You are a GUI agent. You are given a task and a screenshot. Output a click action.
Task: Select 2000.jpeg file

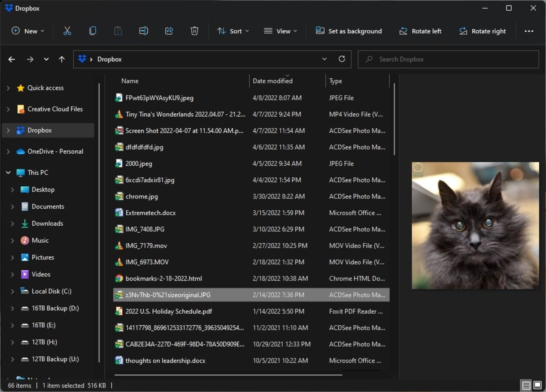pos(139,164)
